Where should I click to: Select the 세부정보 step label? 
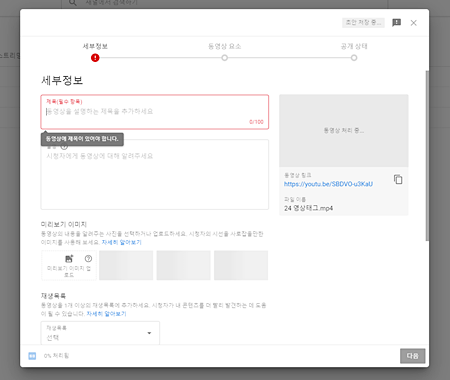pos(95,46)
